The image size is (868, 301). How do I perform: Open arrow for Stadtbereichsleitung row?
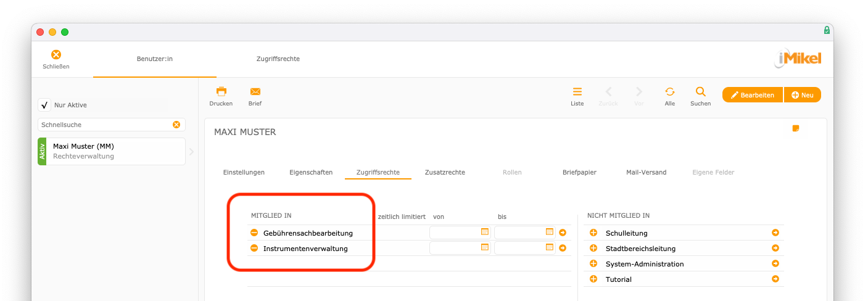[x=775, y=248]
